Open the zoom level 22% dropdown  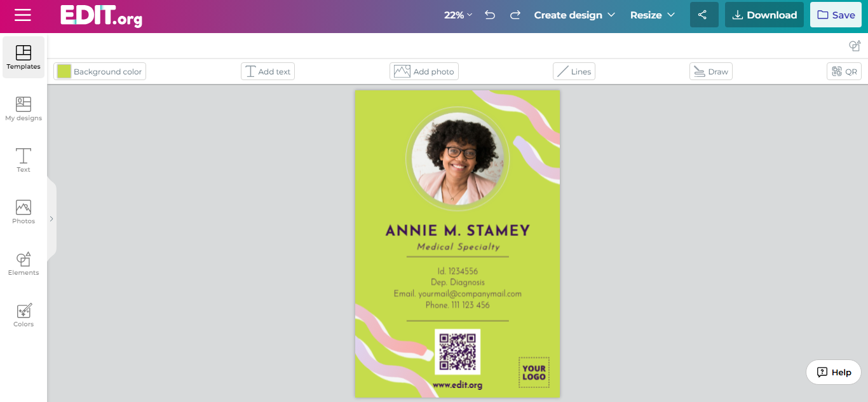(x=458, y=15)
